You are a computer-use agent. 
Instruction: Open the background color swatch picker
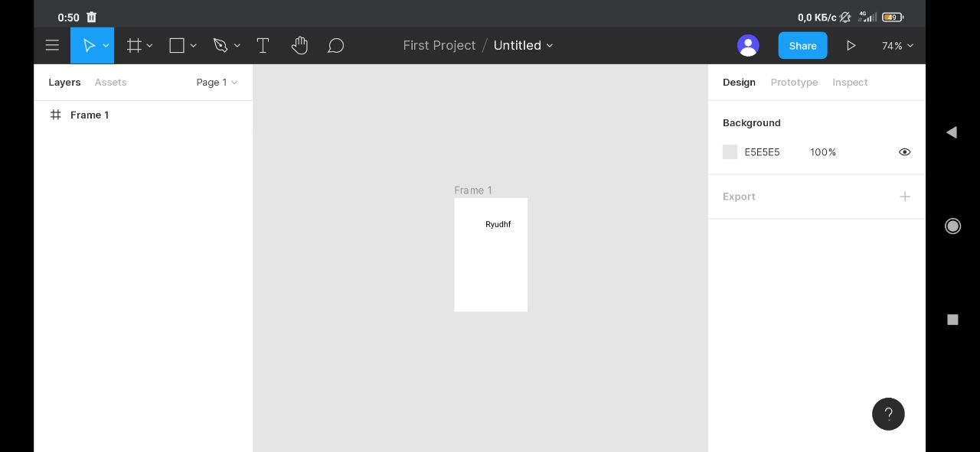tap(730, 152)
